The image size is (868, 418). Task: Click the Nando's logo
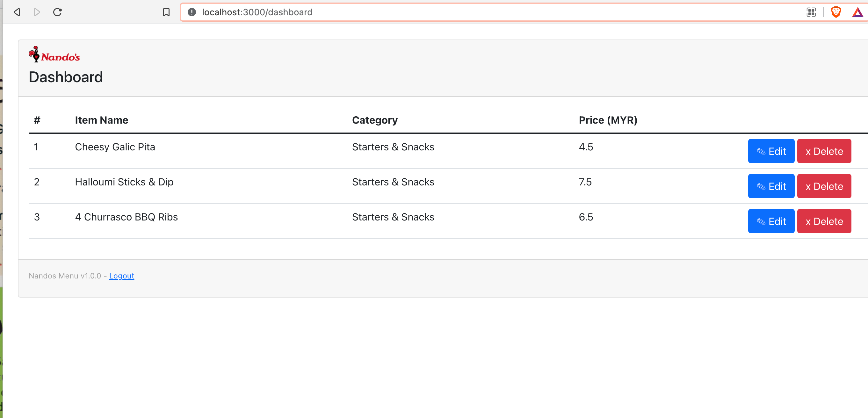click(54, 54)
